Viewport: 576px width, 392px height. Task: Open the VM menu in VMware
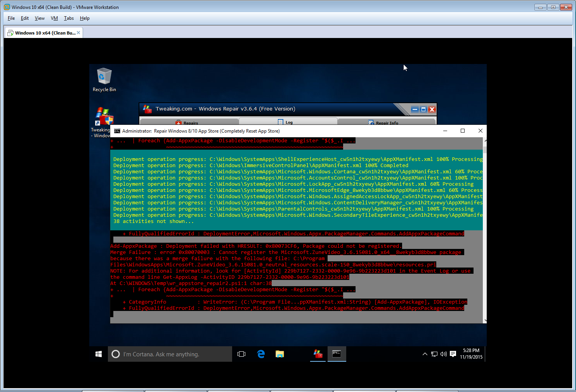click(54, 18)
